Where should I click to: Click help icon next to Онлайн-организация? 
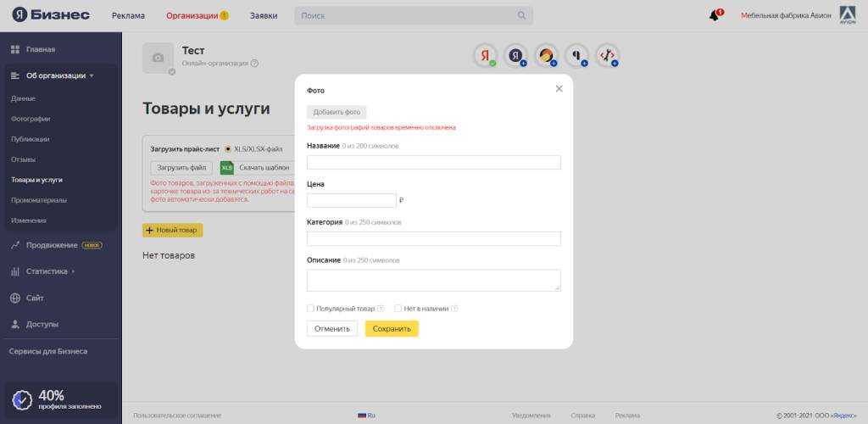[254, 63]
